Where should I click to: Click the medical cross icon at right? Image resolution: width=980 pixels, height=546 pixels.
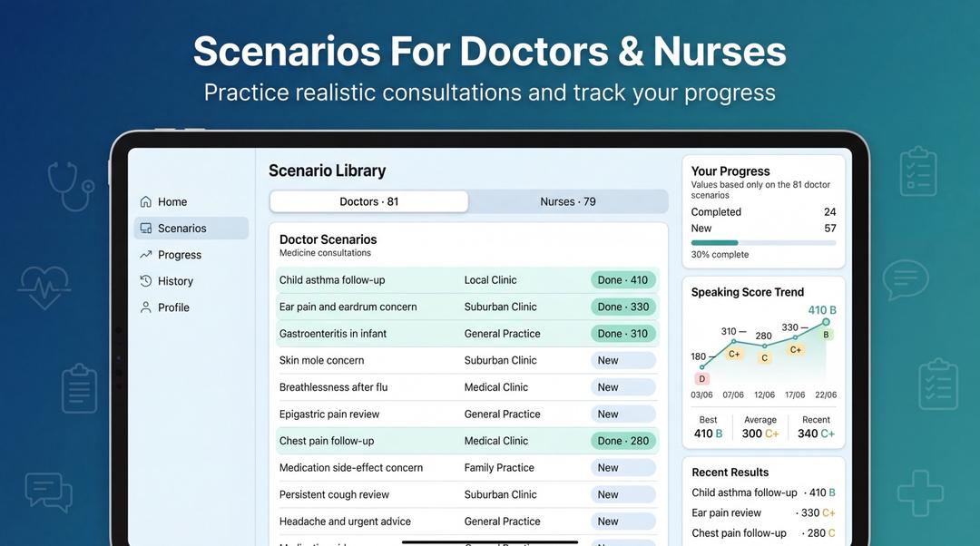coord(920,493)
